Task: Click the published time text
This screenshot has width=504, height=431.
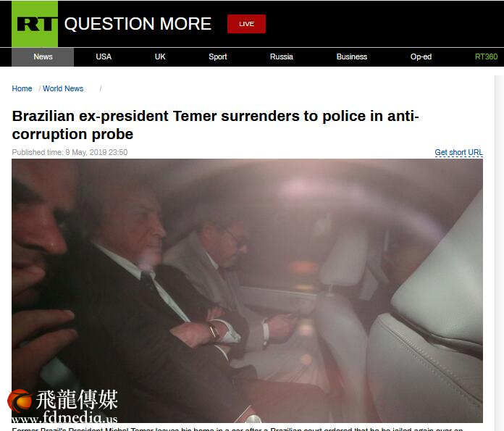Action: [x=70, y=152]
